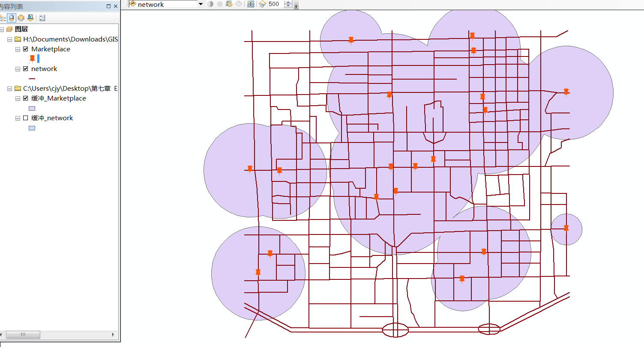Click the light blue 缓冲_network swatch
Image resolution: width=644 pixels, height=347 pixels.
click(32, 128)
